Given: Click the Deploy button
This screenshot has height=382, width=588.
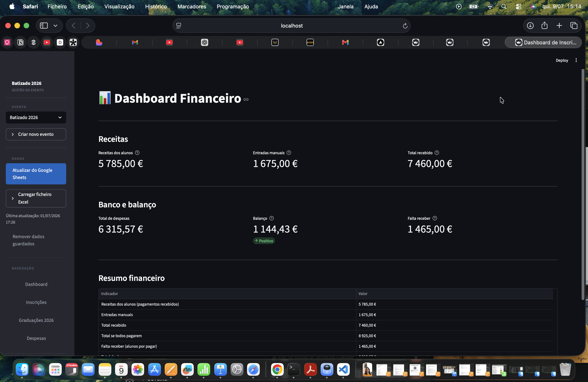Looking at the screenshot, I should point(562,61).
